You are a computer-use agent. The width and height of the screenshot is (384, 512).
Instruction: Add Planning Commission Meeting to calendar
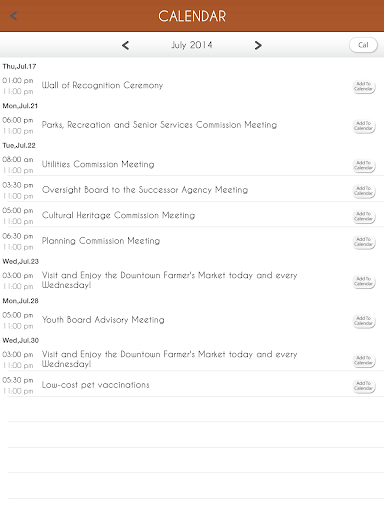[x=364, y=242]
